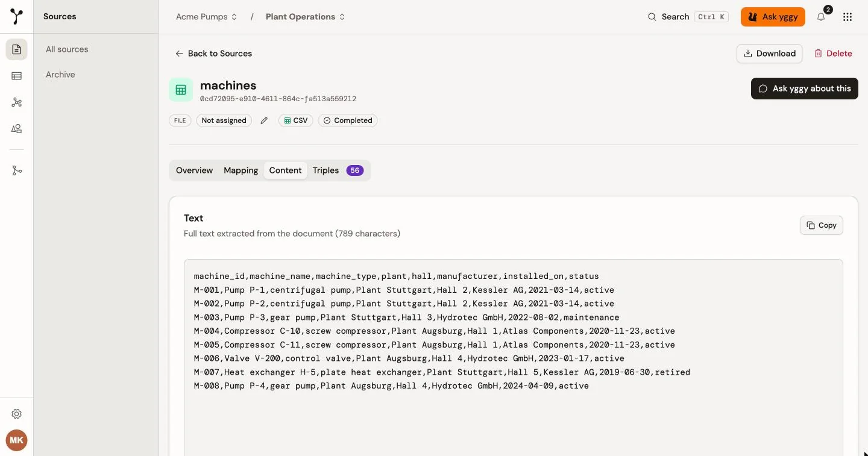Viewport: 868px width, 456px height.
Task: Click the Not assigned badge
Action: pyautogui.click(x=224, y=120)
